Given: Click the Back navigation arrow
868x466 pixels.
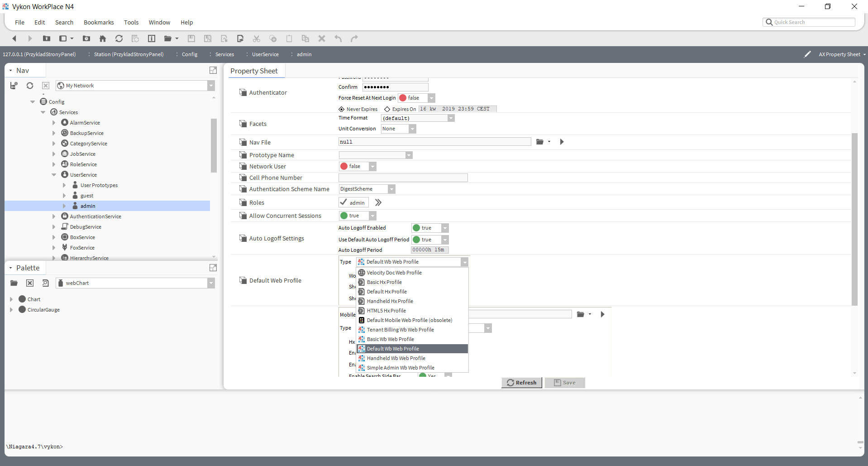Looking at the screenshot, I should (14, 38).
